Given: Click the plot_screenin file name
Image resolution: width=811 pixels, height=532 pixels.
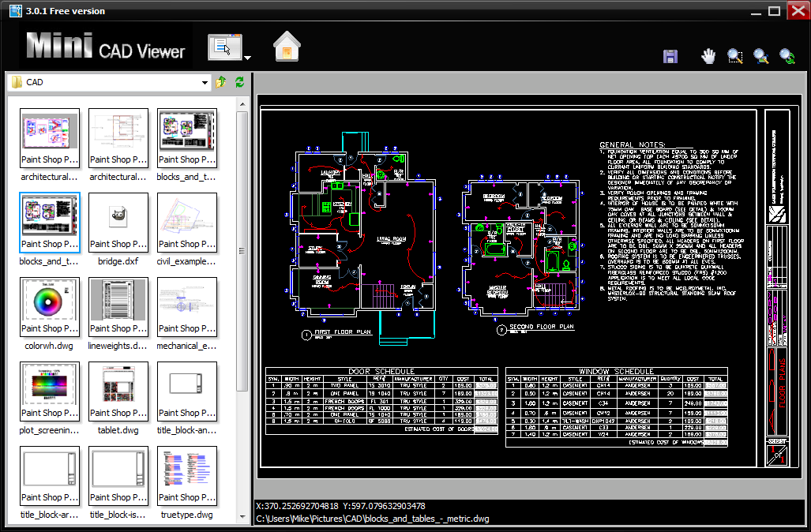Looking at the screenshot, I should click(x=49, y=430).
